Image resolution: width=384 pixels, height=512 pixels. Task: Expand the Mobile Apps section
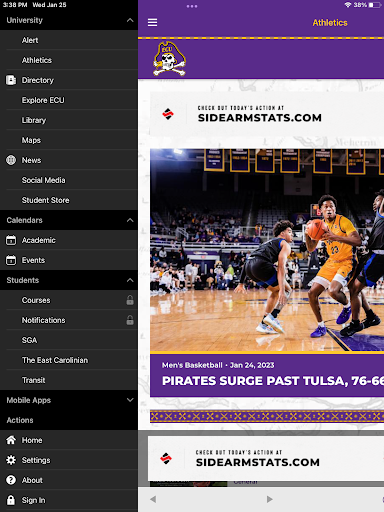[x=130, y=400]
